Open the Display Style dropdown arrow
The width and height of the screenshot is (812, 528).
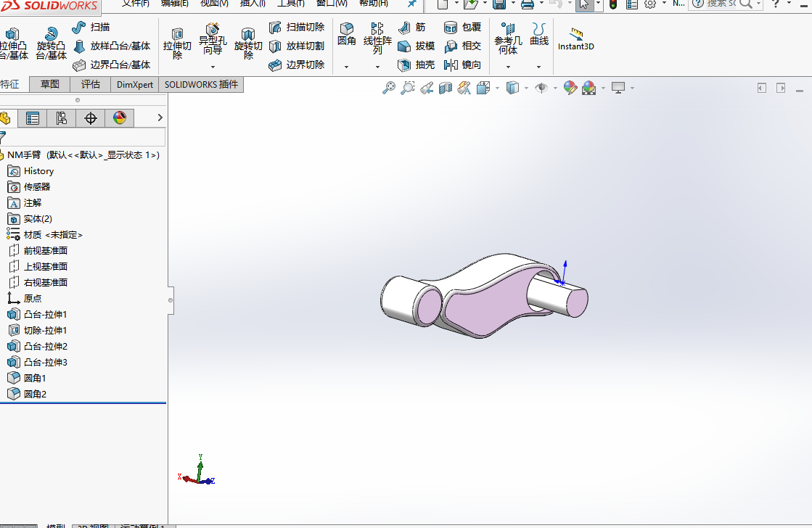click(x=526, y=88)
